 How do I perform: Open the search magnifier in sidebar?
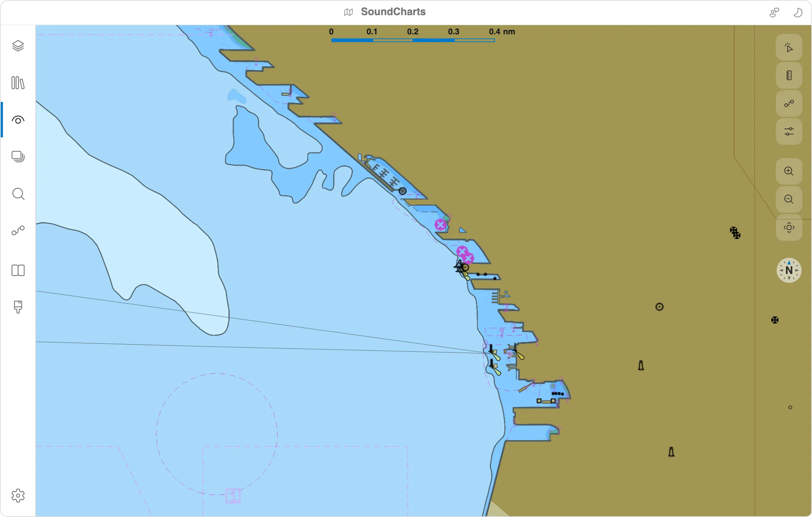tap(18, 194)
